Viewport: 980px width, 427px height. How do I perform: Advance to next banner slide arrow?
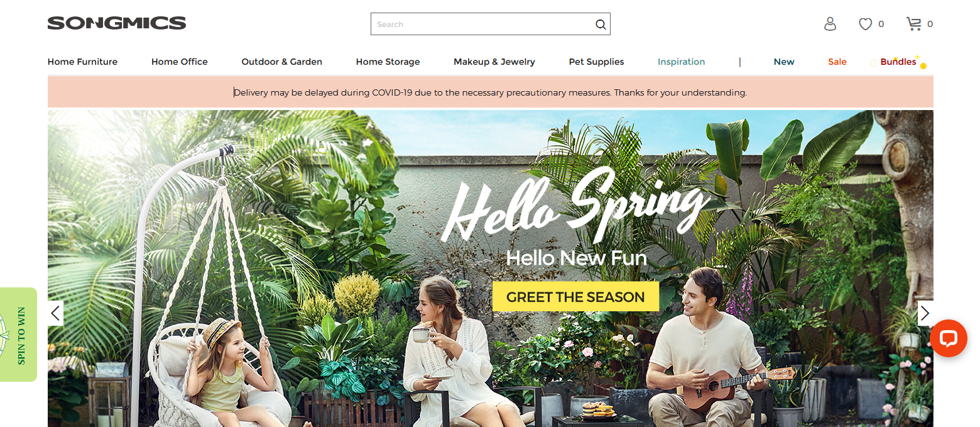[925, 313]
